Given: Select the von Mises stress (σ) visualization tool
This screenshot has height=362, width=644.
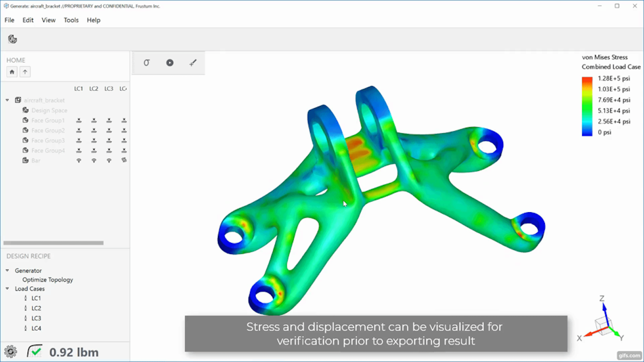Looking at the screenshot, I should tap(146, 62).
